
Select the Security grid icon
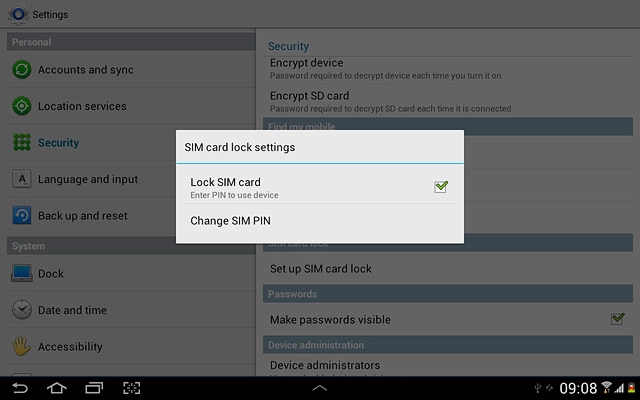22,142
